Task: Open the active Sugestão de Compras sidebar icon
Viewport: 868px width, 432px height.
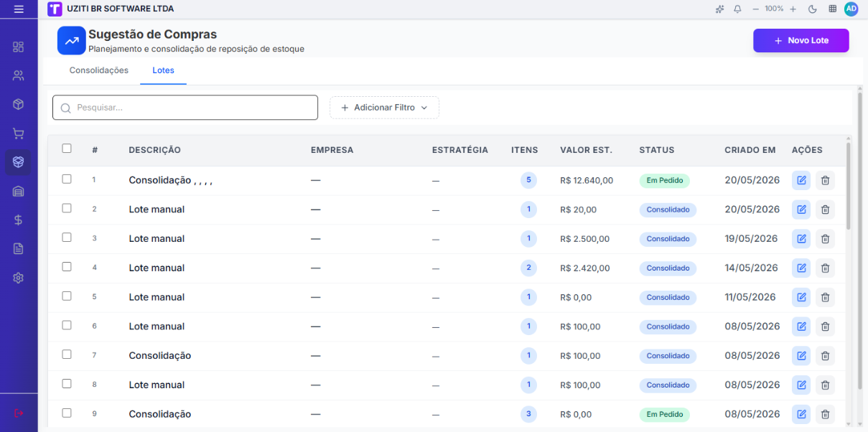Action: 19,162
